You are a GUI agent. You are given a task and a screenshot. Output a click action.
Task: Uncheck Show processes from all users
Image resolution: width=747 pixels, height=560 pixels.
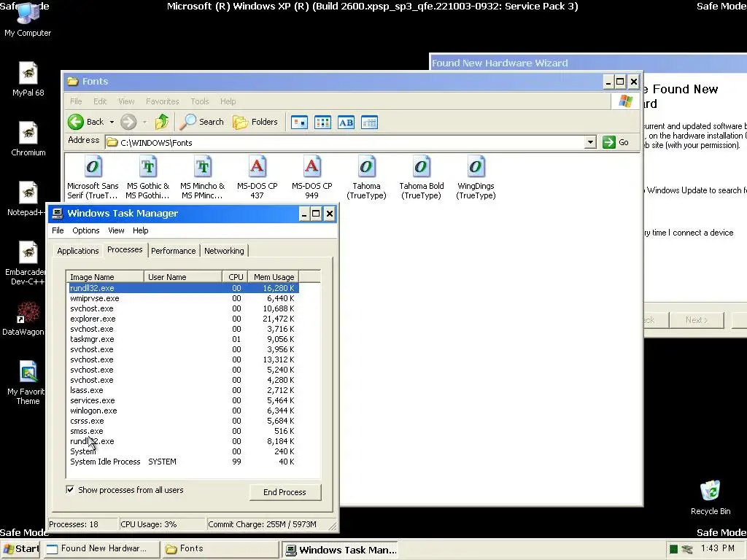point(70,489)
